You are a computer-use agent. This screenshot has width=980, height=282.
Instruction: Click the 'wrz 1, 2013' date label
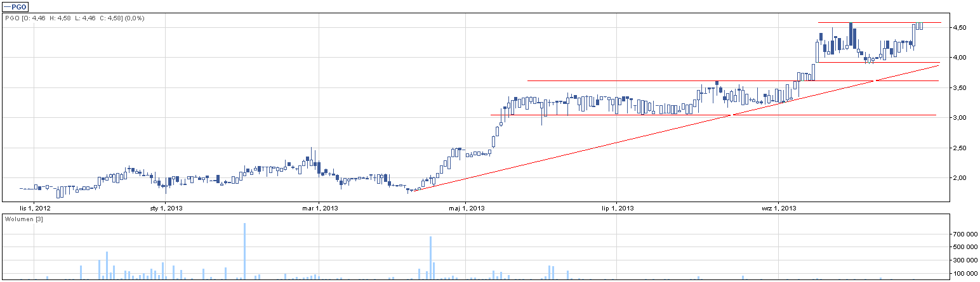pyautogui.click(x=779, y=208)
